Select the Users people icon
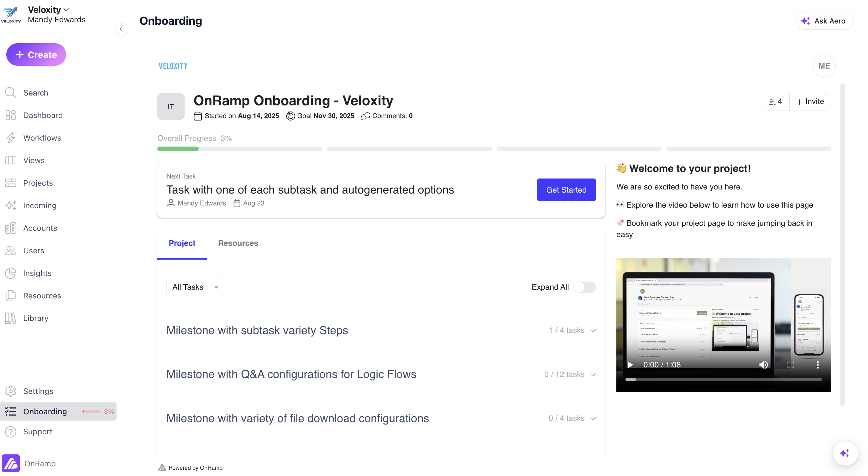 point(10,251)
